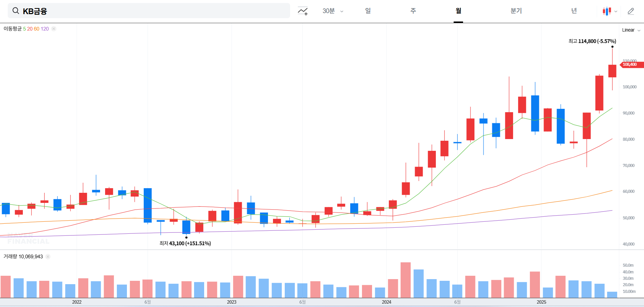This screenshot has height=307, width=644.
Task: Click the 거래량 volume label
Action: point(10,257)
